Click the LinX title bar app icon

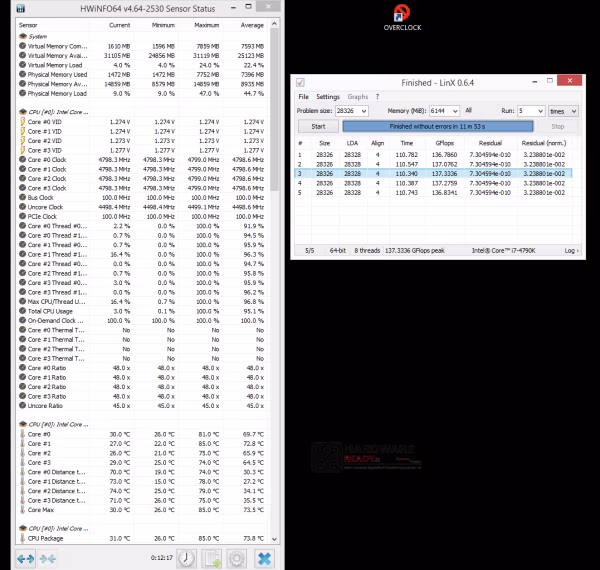(x=300, y=82)
